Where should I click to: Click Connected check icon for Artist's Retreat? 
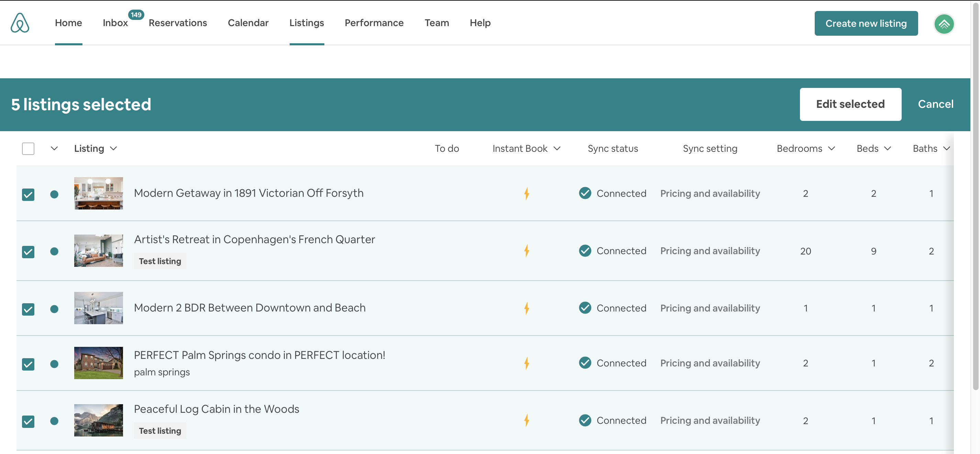(585, 251)
